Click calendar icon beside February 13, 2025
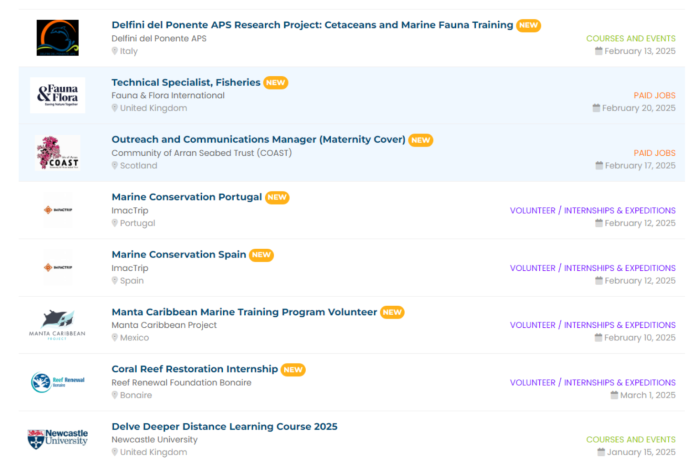This screenshot has height=467, width=700. pyautogui.click(x=599, y=51)
